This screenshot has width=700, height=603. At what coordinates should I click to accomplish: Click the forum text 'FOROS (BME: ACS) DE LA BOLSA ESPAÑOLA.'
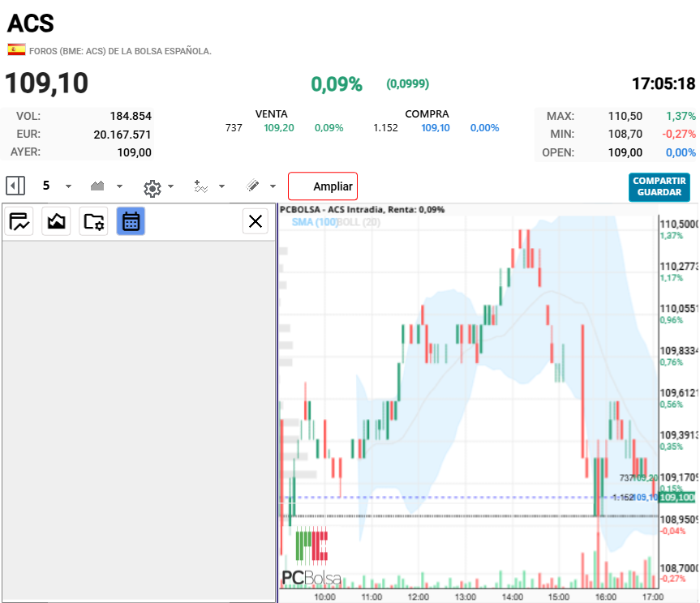pyautogui.click(x=120, y=51)
